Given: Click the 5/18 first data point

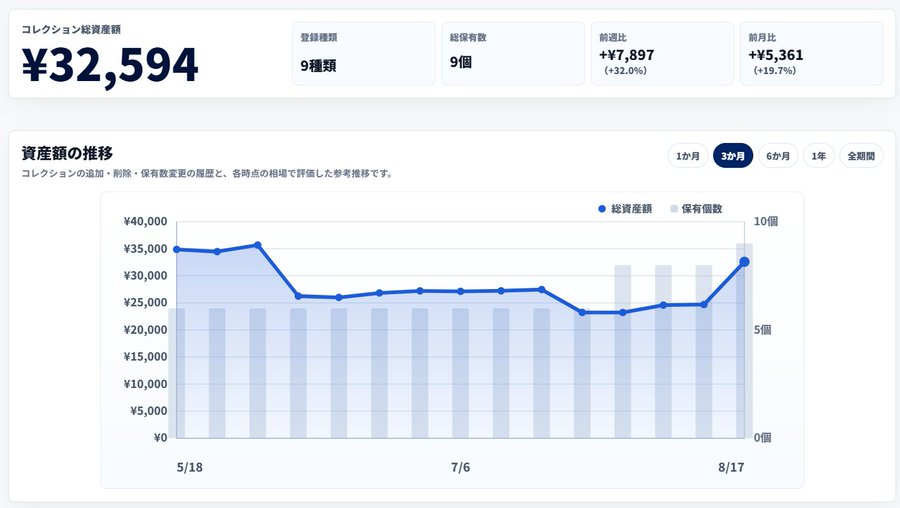Looking at the screenshot, I should point(177,250).
